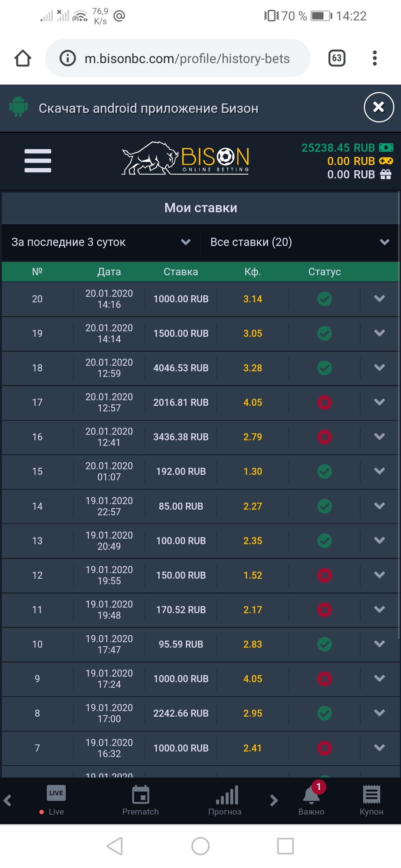Image resolution: width=401 pixels, height=868 pixels.
Task: Expand bet number 8 details
Action: (379, 713)
